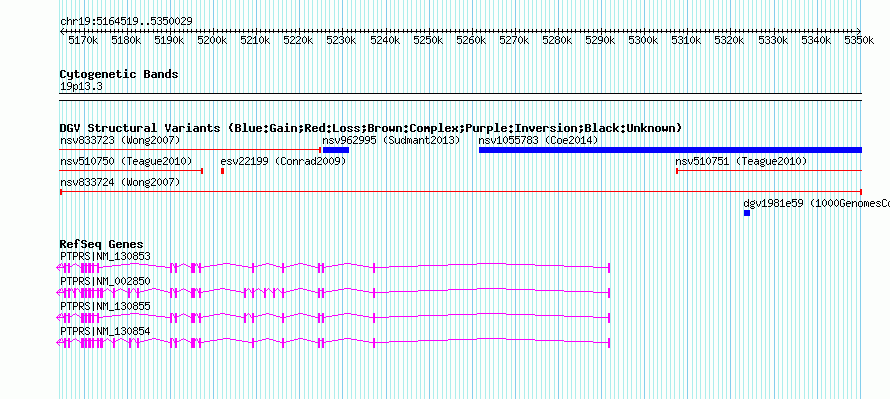Viewport: 890px width, 399px height.
Task: Click the left arrow of the ruler
Action: pyautogui.click(x=62, y=31)
